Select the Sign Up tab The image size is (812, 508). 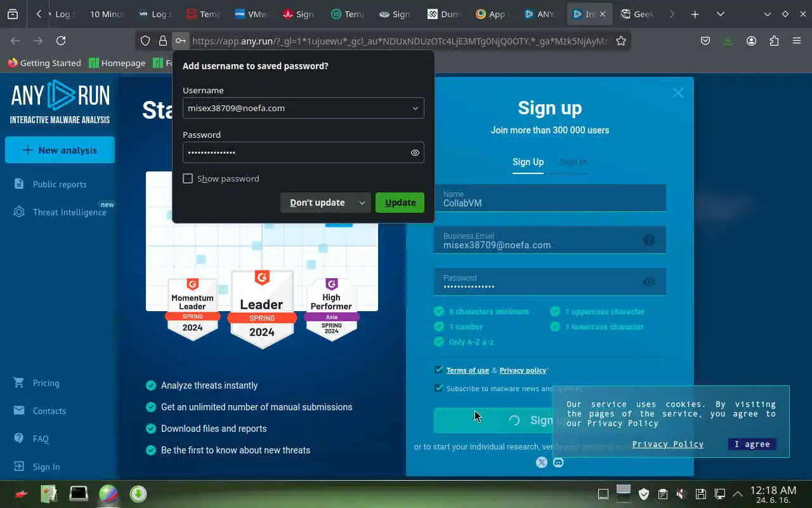(528, 162)
